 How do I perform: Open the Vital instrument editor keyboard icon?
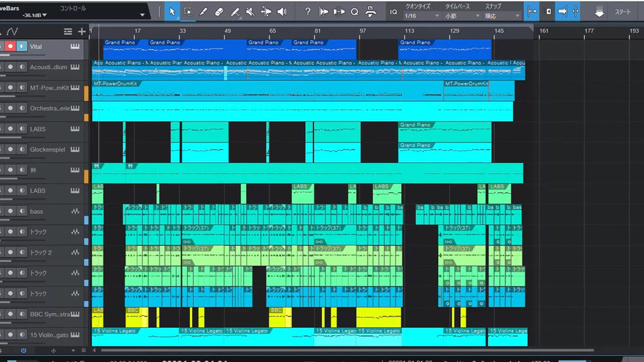point(74,46)
